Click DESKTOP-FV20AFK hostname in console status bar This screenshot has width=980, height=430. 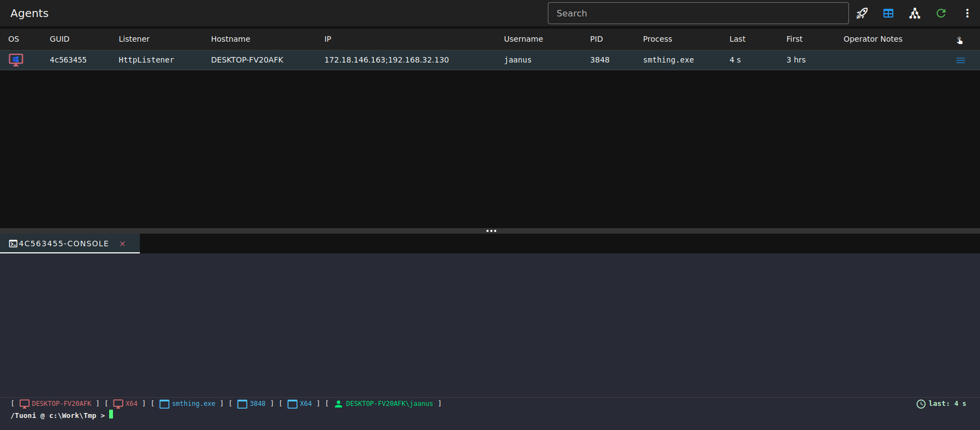pos(61,404)
